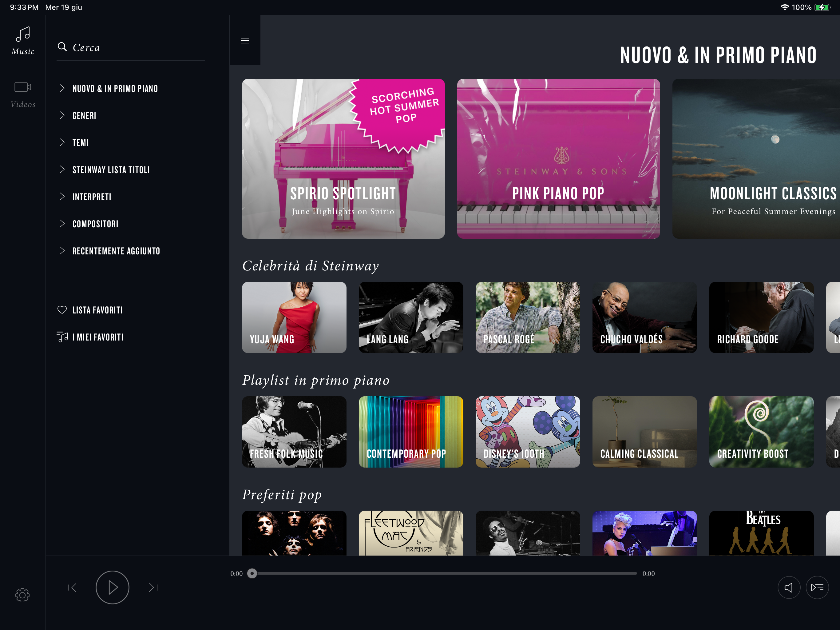Open Spirio Spotlight featured card
The image size is (840, 630).
343,158
